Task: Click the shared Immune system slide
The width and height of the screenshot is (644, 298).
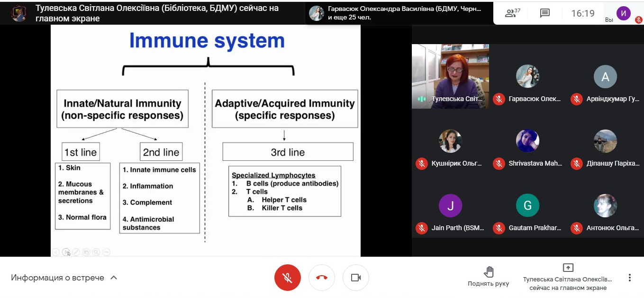Action: click(x=206, y=142)
